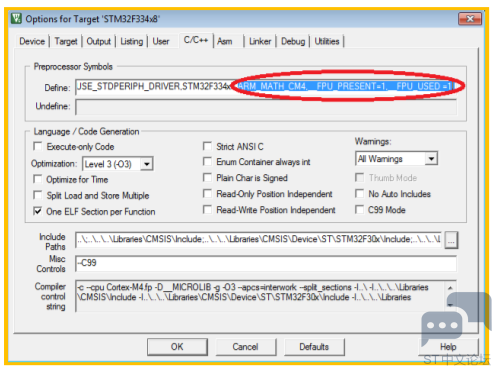Click the compiler string scroll up arrow

[450, 287]
